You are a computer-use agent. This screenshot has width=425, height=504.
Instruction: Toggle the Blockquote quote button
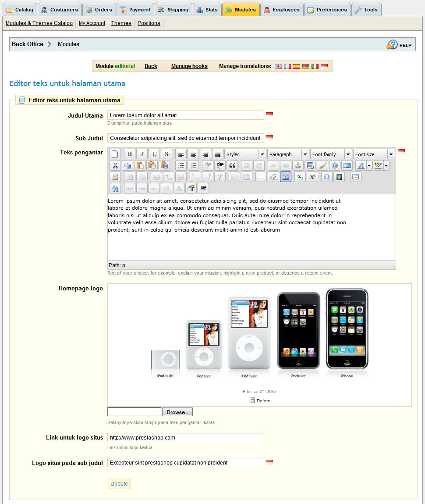[x=232, y=165]
